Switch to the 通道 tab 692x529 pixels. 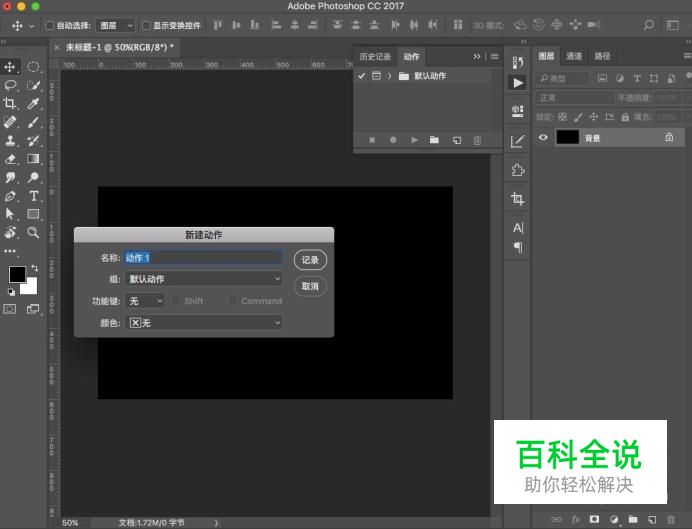coord(574,57)
